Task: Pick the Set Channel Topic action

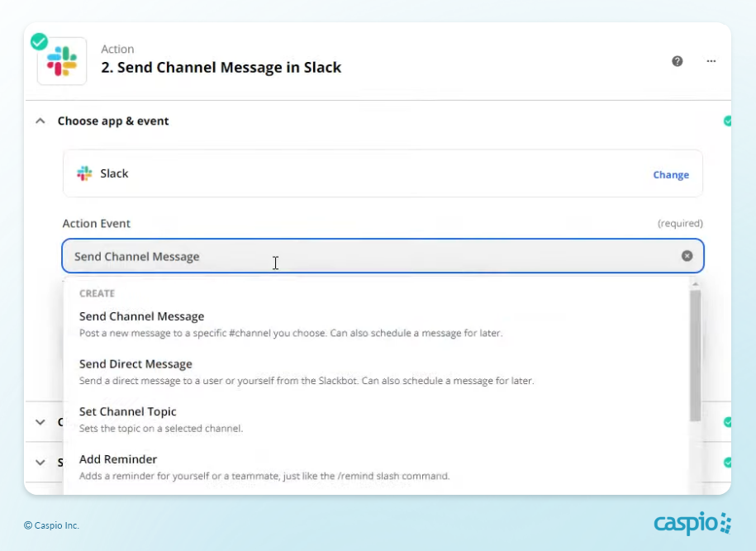Action: pos(127,411)
